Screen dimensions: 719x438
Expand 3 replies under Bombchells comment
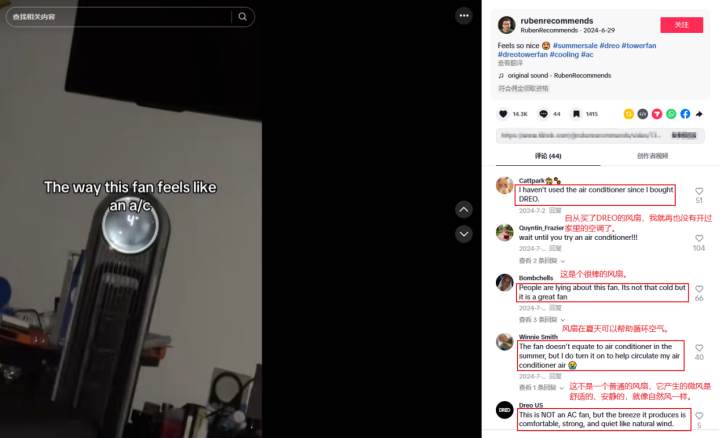(x=542, y=319)
